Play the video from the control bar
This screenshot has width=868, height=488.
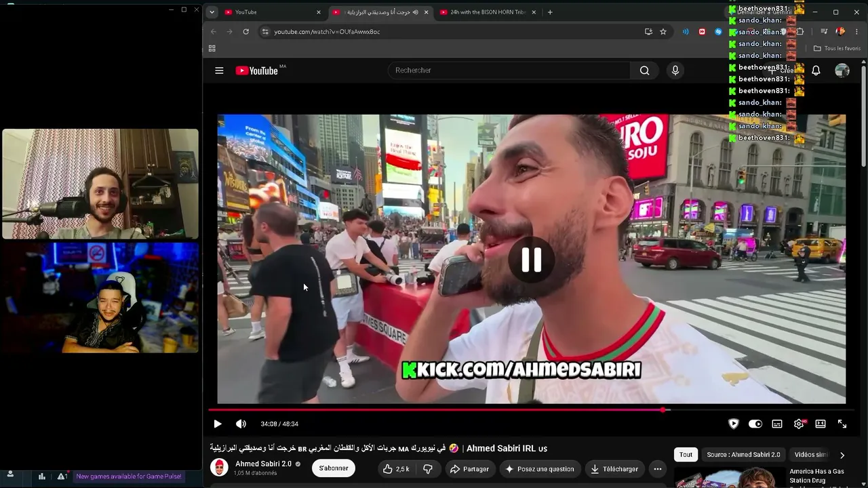[x=218, y=424]
